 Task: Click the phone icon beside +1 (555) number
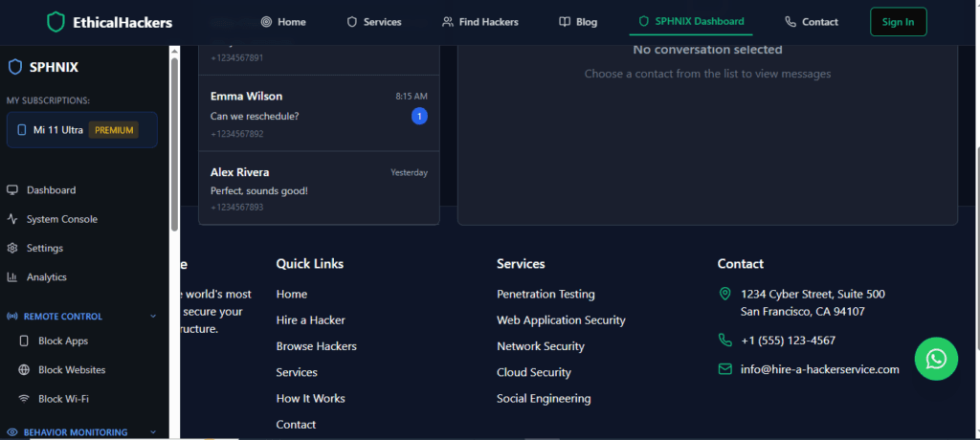pos(725,340)
